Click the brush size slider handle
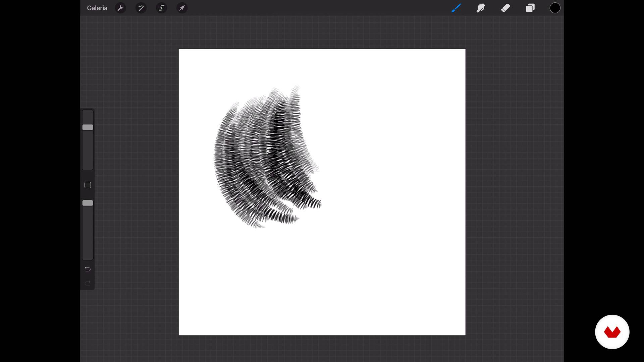Screen dimensions: 644x362 (88, 127)
